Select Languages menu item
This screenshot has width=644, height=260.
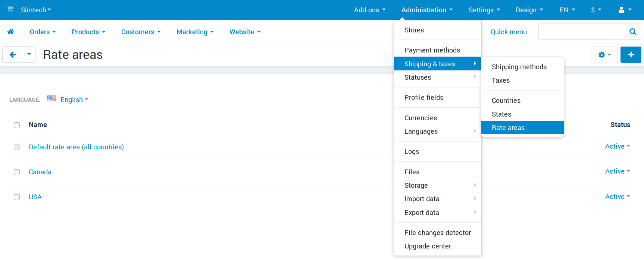tap(438, 131)
